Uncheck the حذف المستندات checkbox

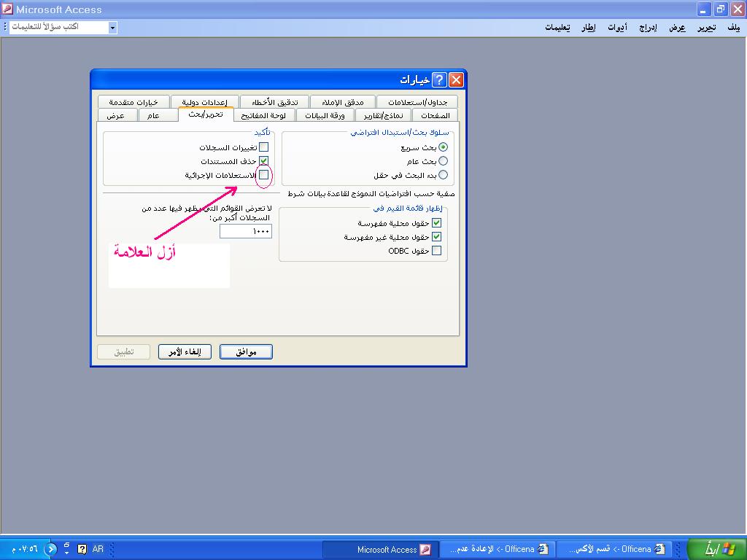[263, 161]
